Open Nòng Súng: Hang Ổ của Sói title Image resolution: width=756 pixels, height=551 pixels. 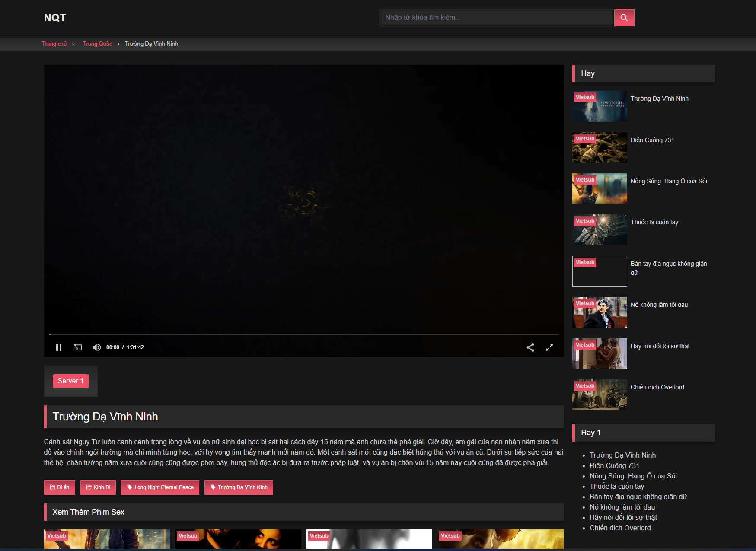(669, 182)
